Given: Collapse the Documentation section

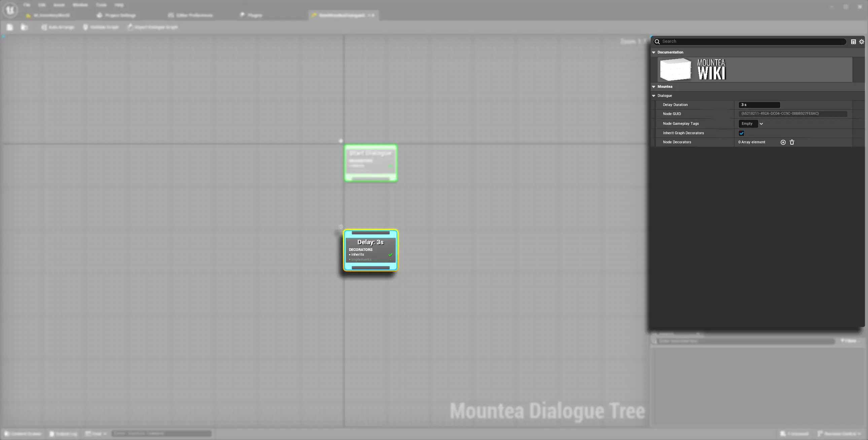Looking at the screenshot, I should click(653, 52).
